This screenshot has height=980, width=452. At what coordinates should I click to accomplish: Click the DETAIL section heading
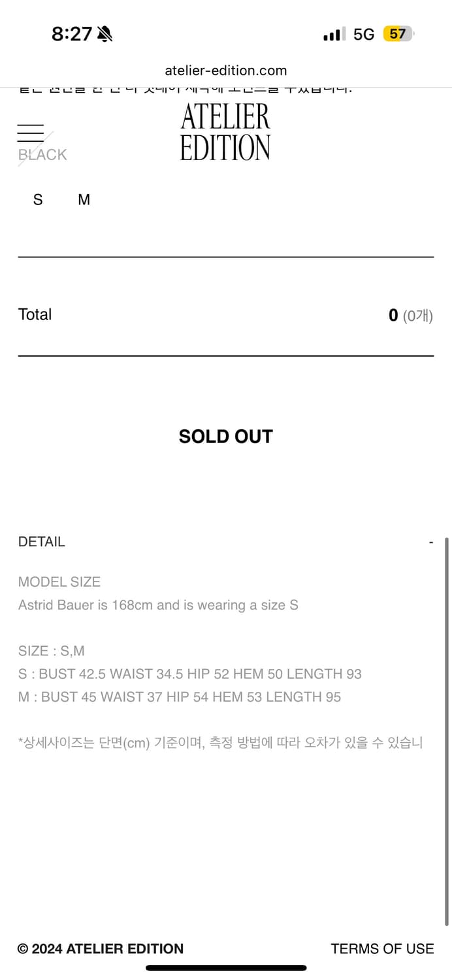pos(42,542)
